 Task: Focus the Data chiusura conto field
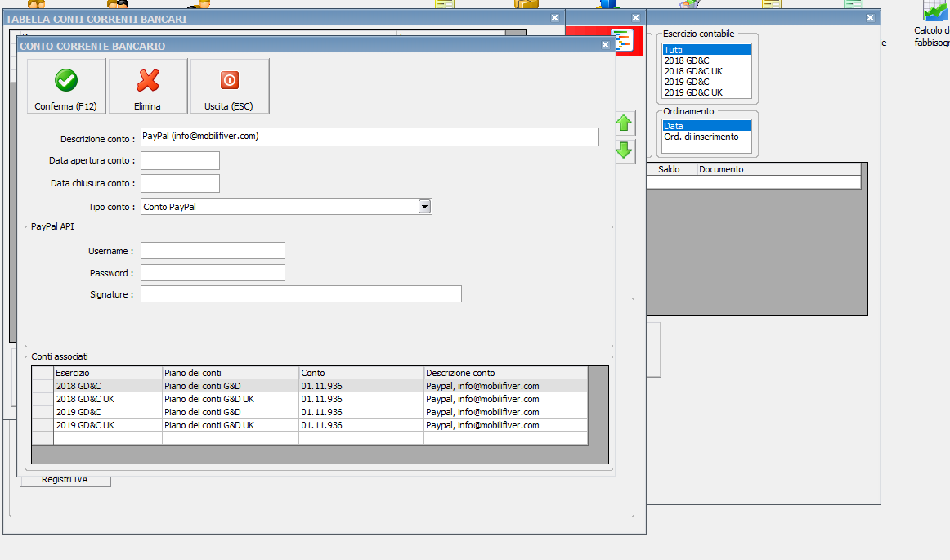pyautogui.click(x=180, y=184)
